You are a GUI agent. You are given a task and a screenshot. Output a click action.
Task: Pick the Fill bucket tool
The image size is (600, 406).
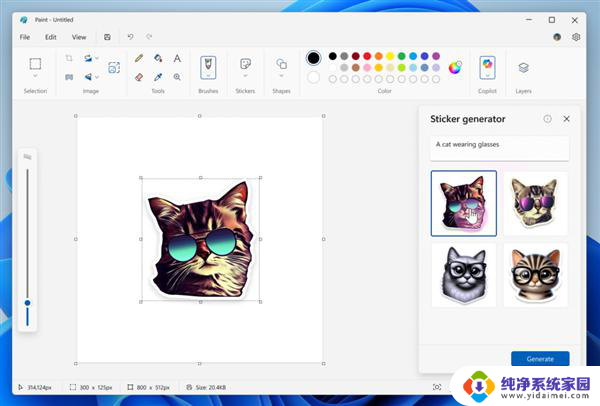[158, 58]
